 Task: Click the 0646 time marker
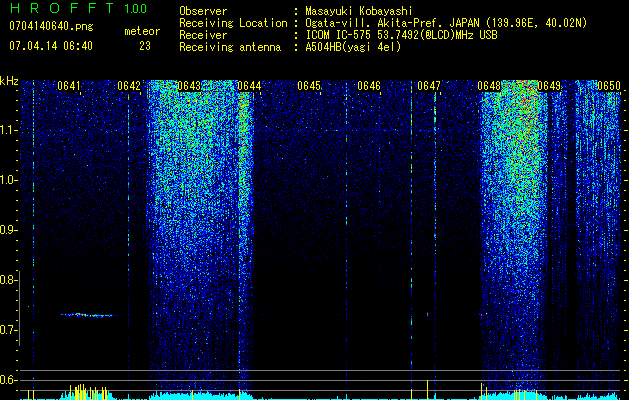click(369, 86)
